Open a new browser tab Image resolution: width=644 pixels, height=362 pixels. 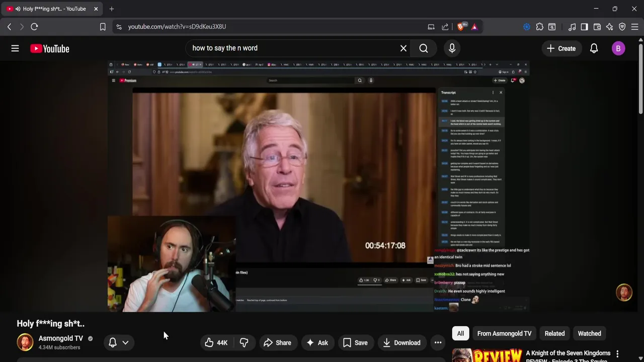pyautogui.click(x=112, y=9)
